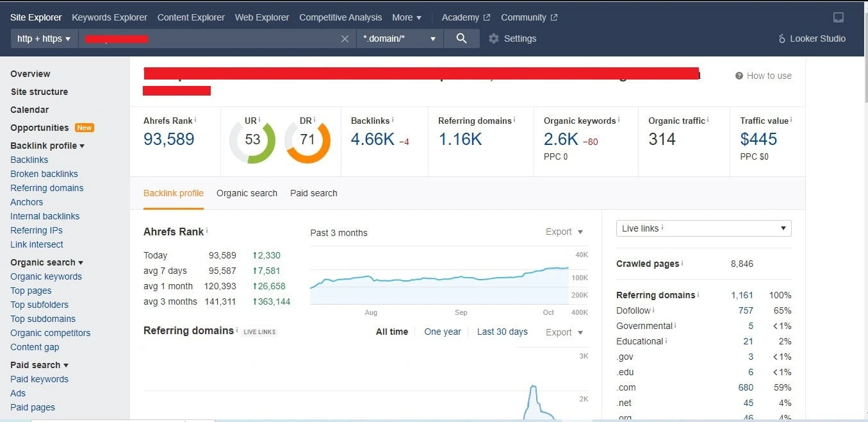Click the Academy external link icon
The height and width of the screenshot is (422, 868).
[x=487, y=17]
